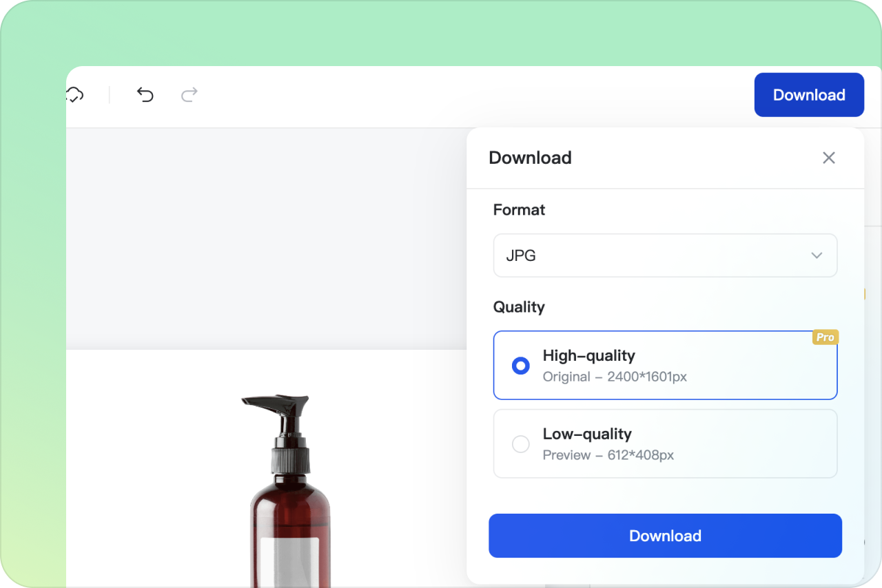Open the JPG format dropdown
Image resolution: width=882 pixels, height=588 pixels.
665,255
